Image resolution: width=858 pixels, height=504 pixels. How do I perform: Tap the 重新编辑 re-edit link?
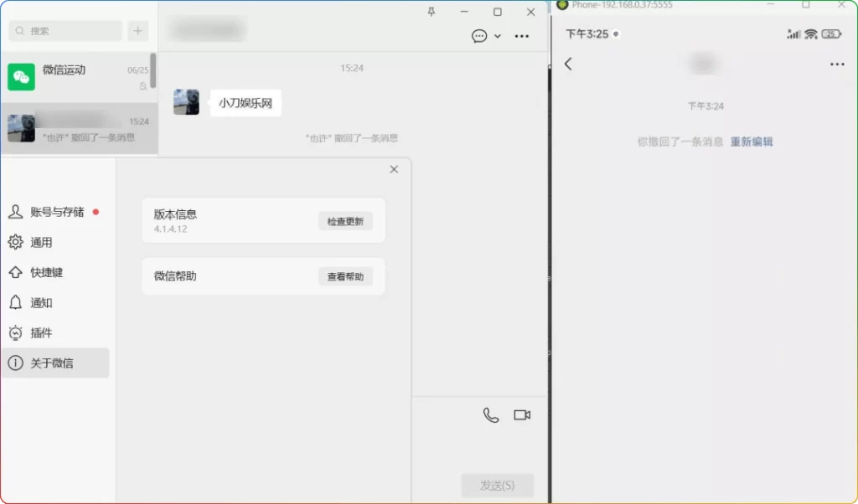tap(752, 142)
